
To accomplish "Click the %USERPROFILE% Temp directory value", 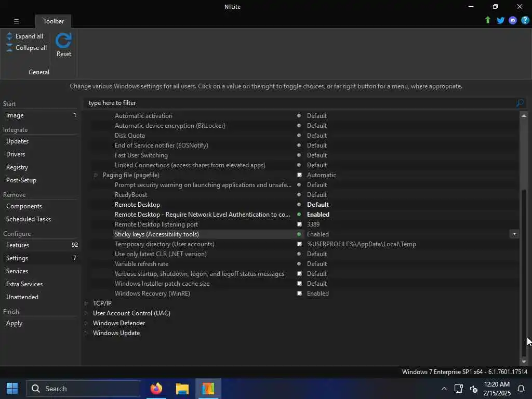I will tap(362, 244).
